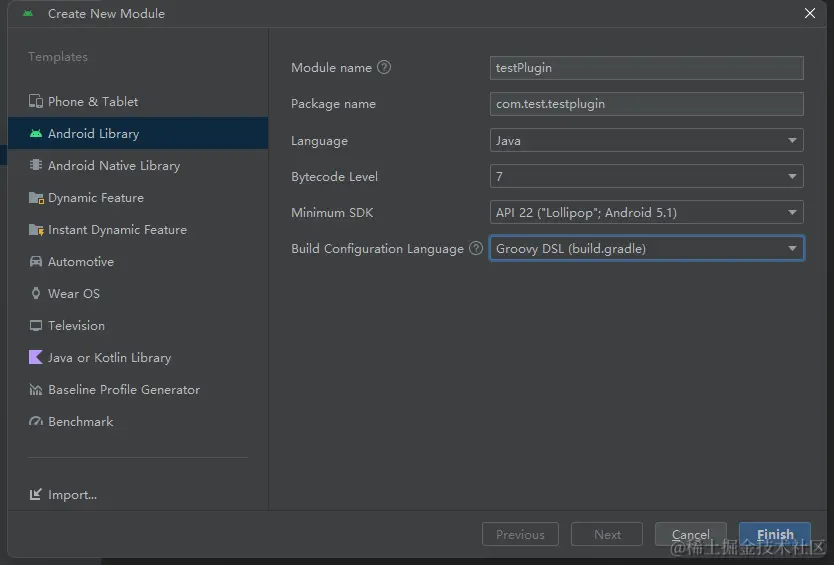This screenshot has width=834, height=565.
Task: Click the Television template icon
Action: [36, 326]
